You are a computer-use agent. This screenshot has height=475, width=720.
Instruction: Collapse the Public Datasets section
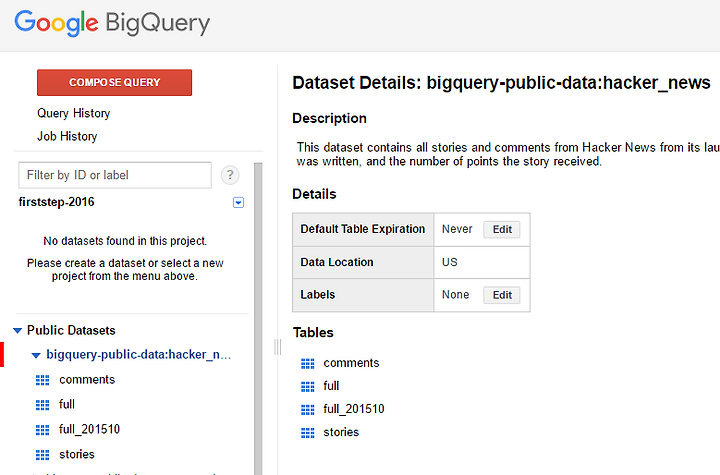click(x=17, y=331)
